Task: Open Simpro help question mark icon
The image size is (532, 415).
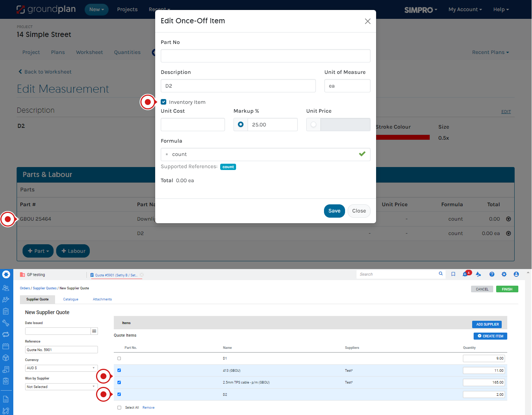Action: [x=492, y=274]
